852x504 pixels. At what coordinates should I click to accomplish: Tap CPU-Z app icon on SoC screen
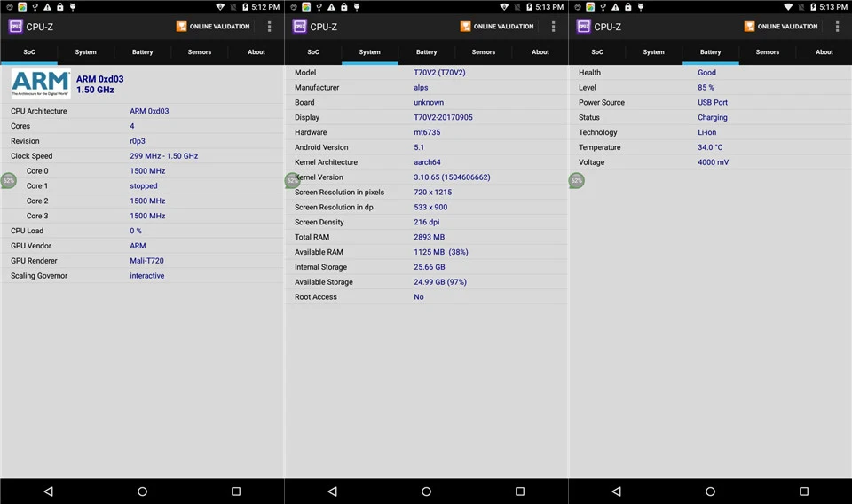(15, 26)
